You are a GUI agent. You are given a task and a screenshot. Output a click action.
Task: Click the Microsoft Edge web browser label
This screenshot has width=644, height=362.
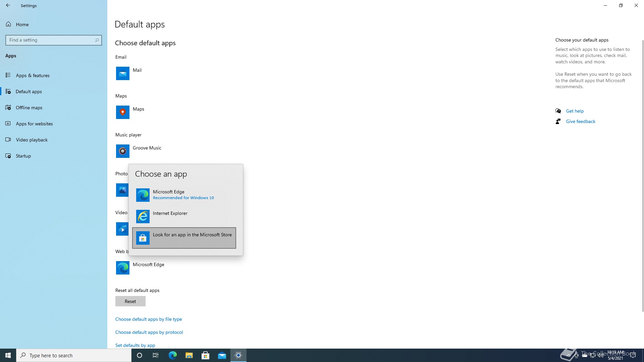coord(149,264)
